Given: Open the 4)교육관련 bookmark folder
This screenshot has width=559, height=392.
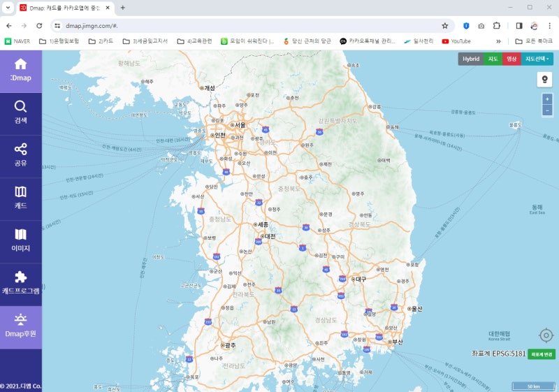Looking at the screenshot, I should (195, 41).
